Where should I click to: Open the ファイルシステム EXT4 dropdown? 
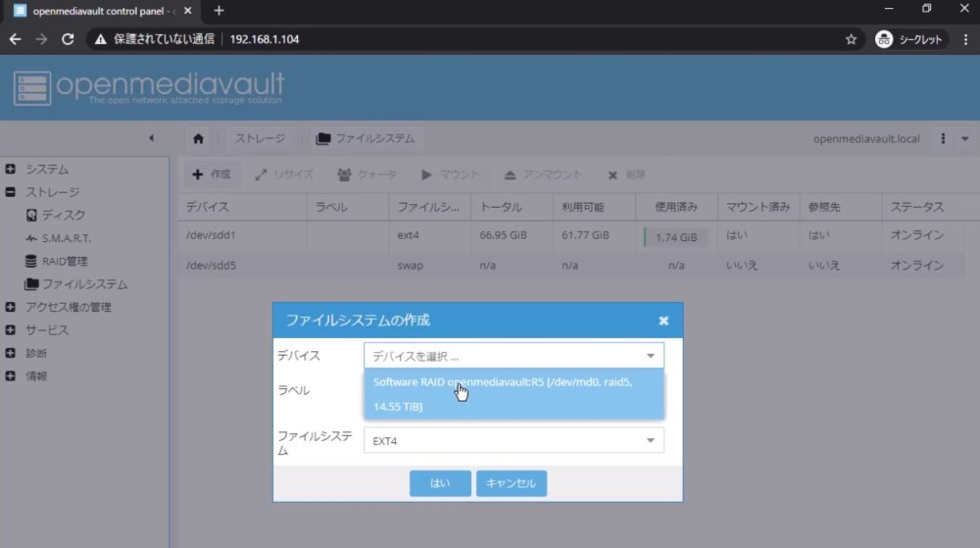pos(650,441)
